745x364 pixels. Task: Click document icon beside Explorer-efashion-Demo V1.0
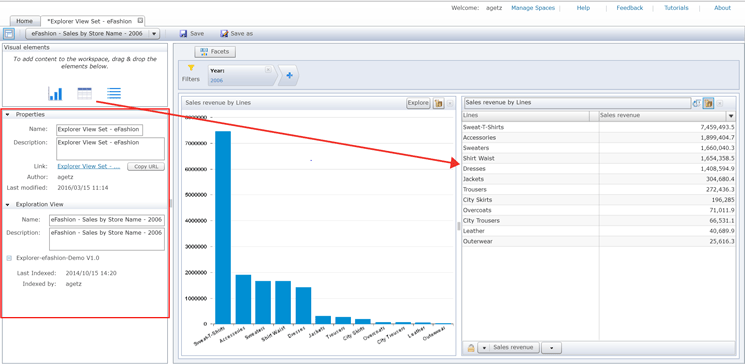[10, 258]
